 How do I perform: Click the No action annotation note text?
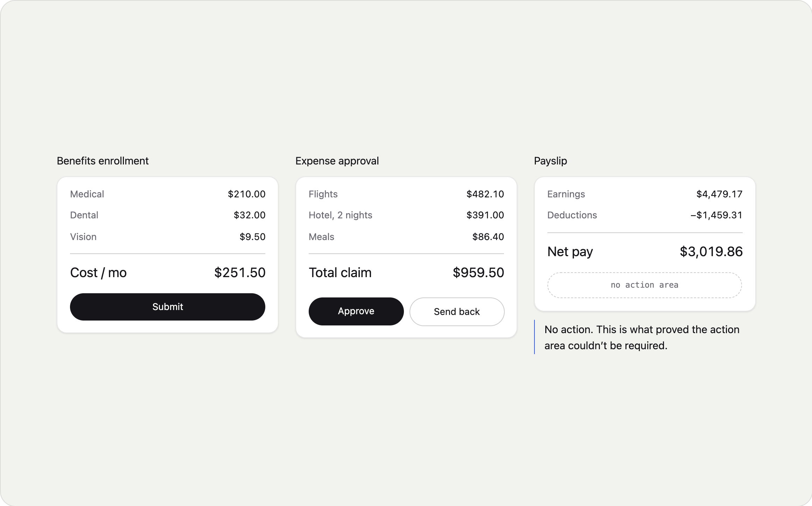(x=642, y=337)
